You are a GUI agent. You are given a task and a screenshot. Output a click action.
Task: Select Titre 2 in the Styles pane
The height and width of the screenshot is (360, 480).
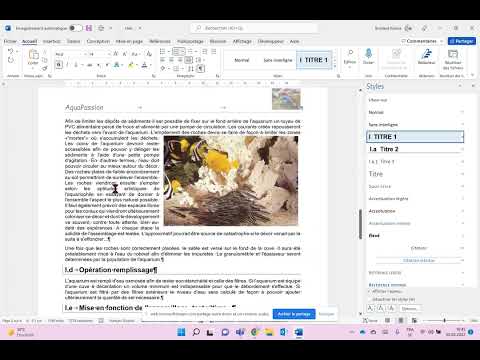coord(415,149)
